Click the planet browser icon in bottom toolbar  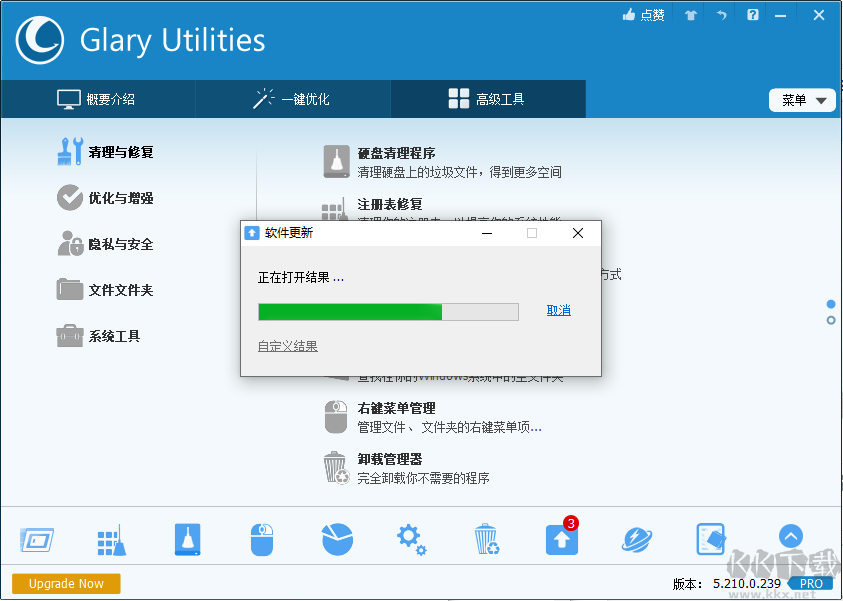tap(636, 538)
